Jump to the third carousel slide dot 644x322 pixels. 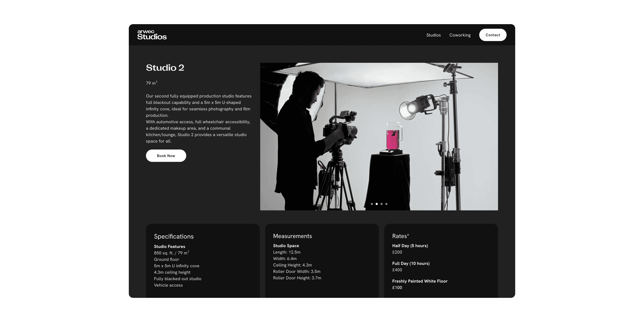pyautogui.click(x=382, y=204)
